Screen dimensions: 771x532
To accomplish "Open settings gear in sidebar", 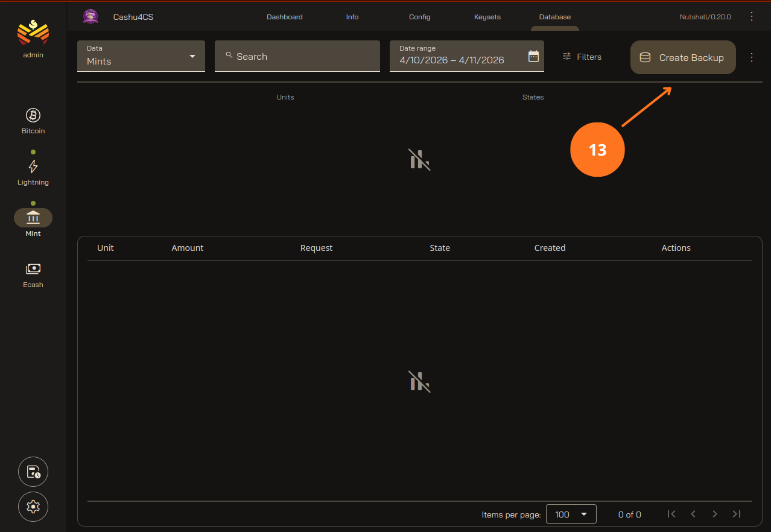I will [33, 507].
